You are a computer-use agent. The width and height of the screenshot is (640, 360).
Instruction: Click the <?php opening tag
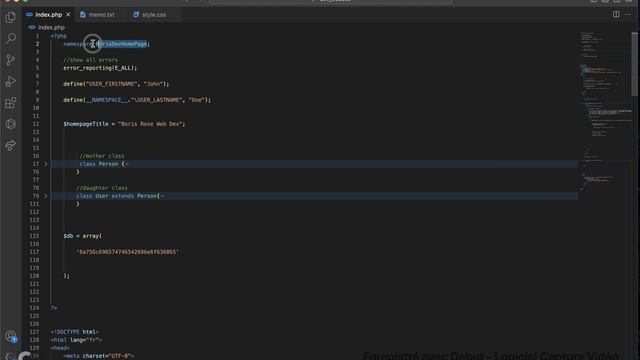59,36
